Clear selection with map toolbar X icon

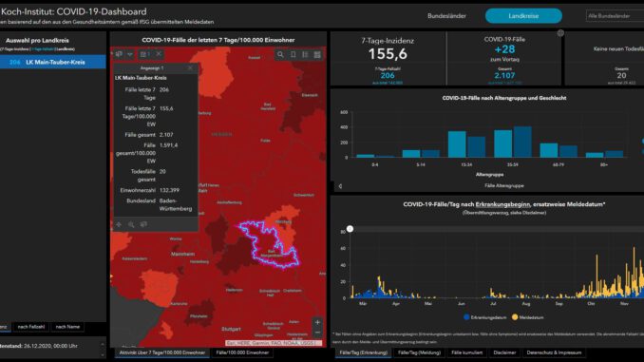pyautogui.click(x=159, y=54)
